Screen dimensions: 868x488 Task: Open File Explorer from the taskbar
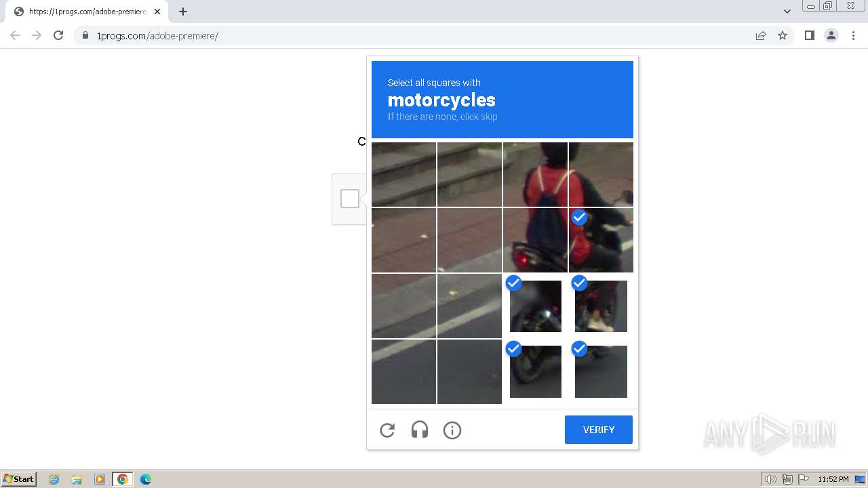(x=77, y=479)
